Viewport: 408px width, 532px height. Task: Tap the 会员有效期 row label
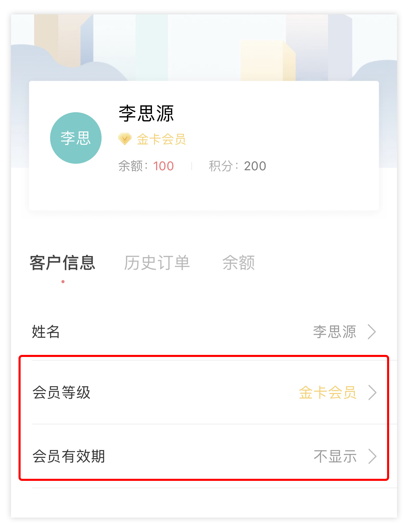pyautogui.click(x=69, y=456)
